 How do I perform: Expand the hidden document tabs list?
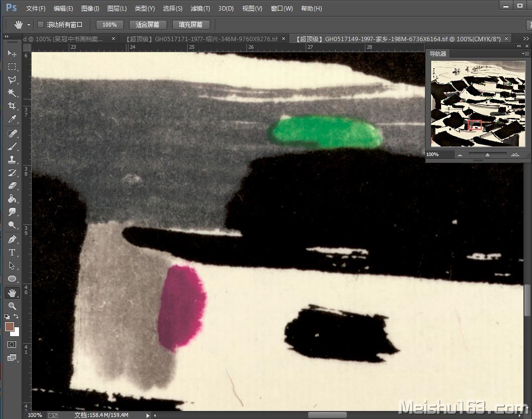526,39
